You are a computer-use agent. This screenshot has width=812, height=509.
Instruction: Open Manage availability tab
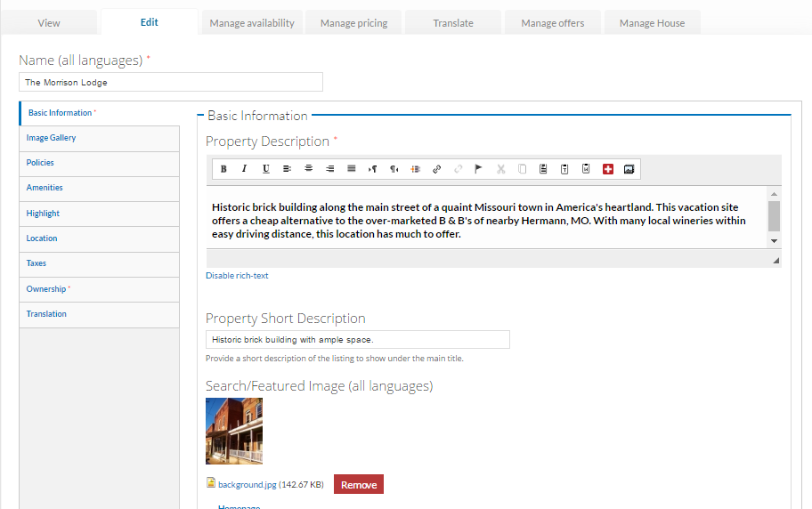click(252, 23)
